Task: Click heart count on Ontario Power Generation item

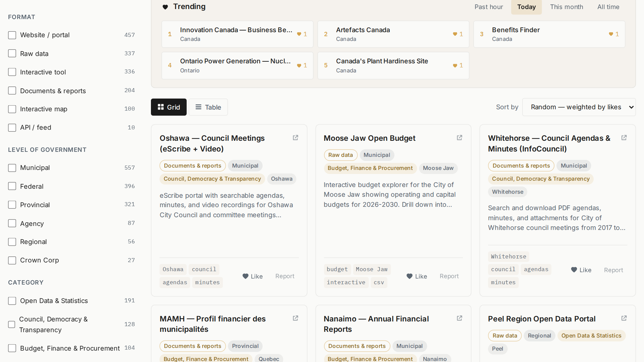Action: coord(302,65)
